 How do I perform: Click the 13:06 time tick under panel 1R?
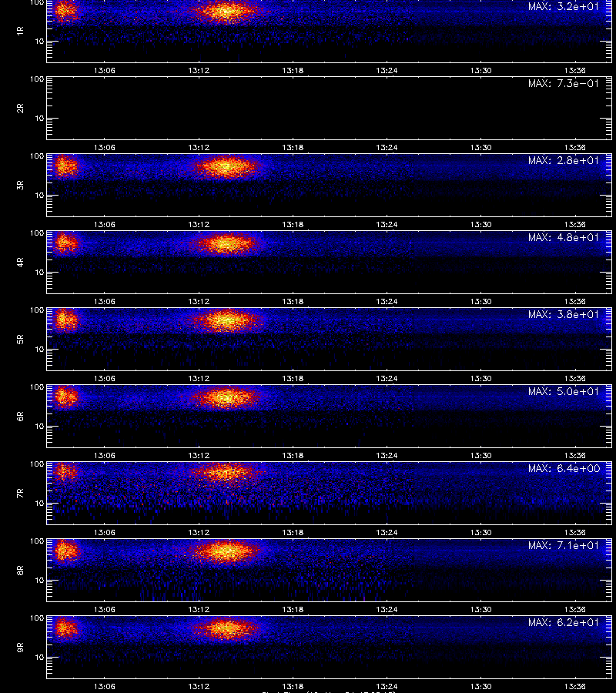click(x=104, y=70)
